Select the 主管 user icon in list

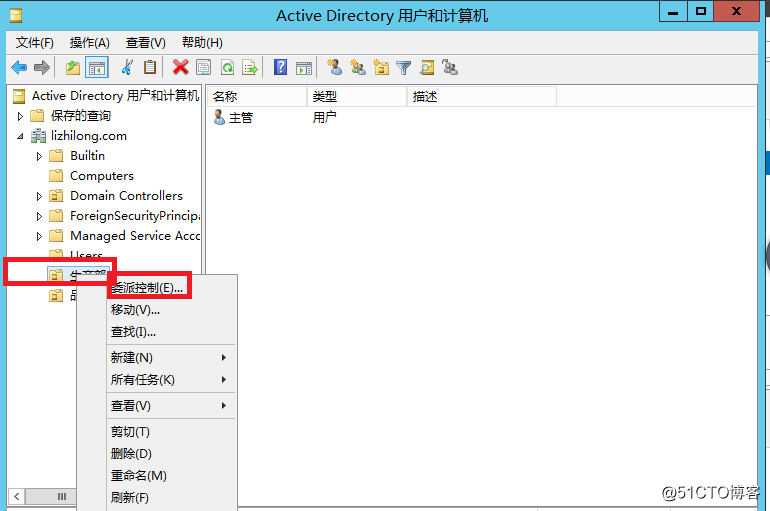[x=219, y=117]
